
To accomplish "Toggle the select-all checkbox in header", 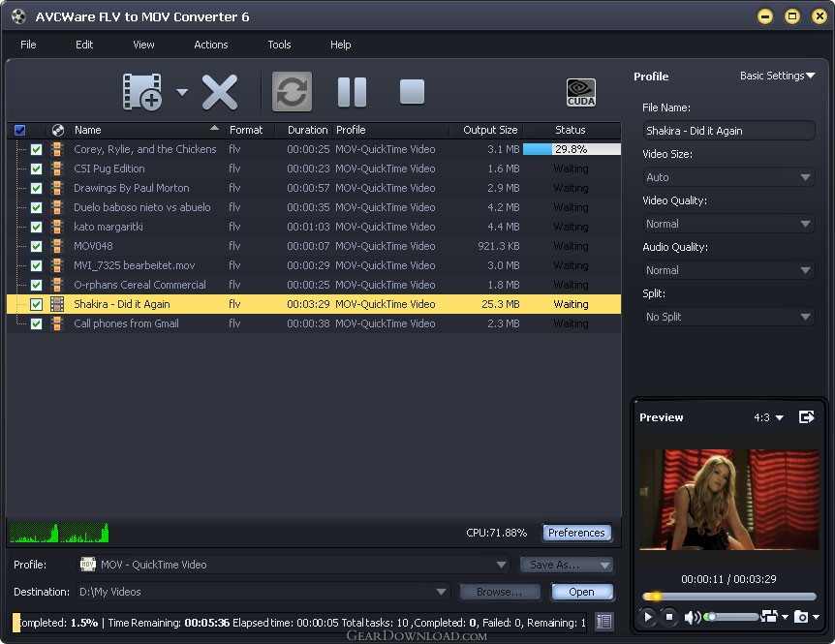I will coord(19,130).
